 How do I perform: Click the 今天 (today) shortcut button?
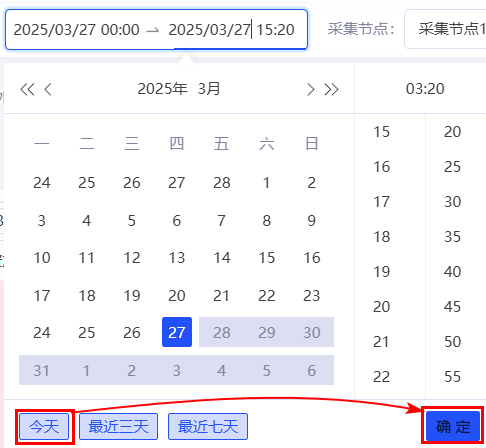[x=44, y=426]
